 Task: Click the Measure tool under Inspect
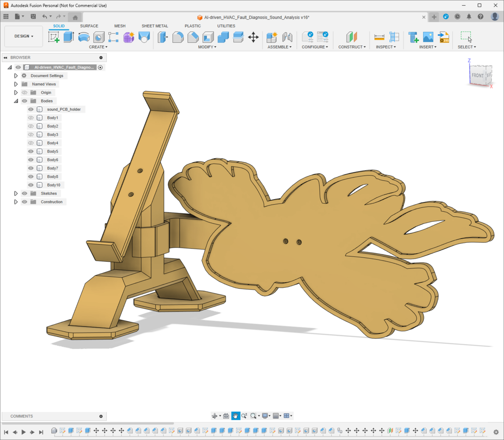[379, 37]
